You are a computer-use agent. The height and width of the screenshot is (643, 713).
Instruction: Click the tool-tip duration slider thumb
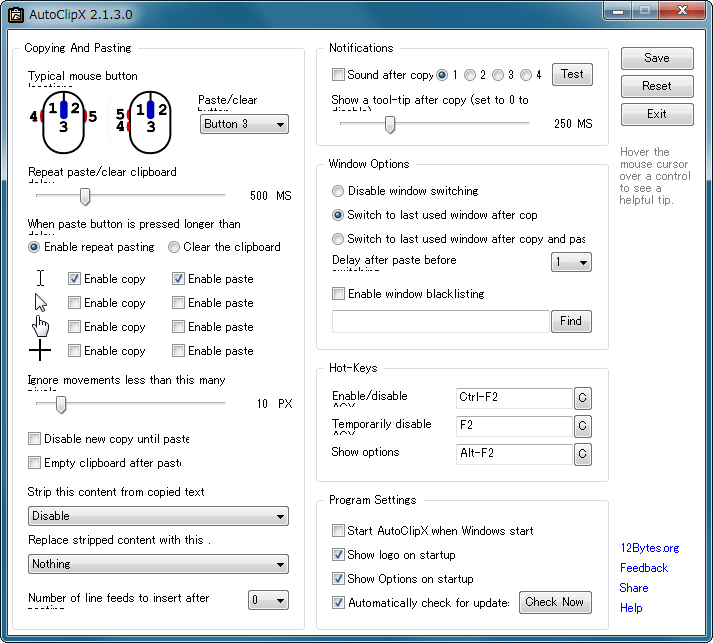(x=390, y=124)
